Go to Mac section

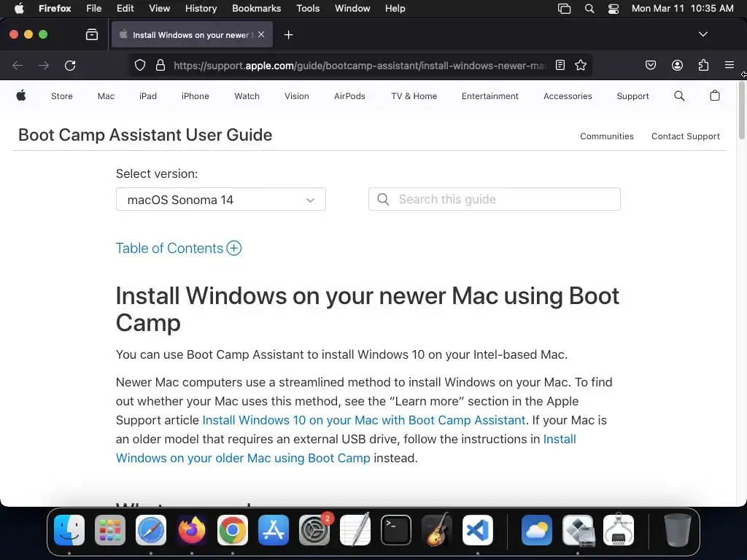(106, 96)
